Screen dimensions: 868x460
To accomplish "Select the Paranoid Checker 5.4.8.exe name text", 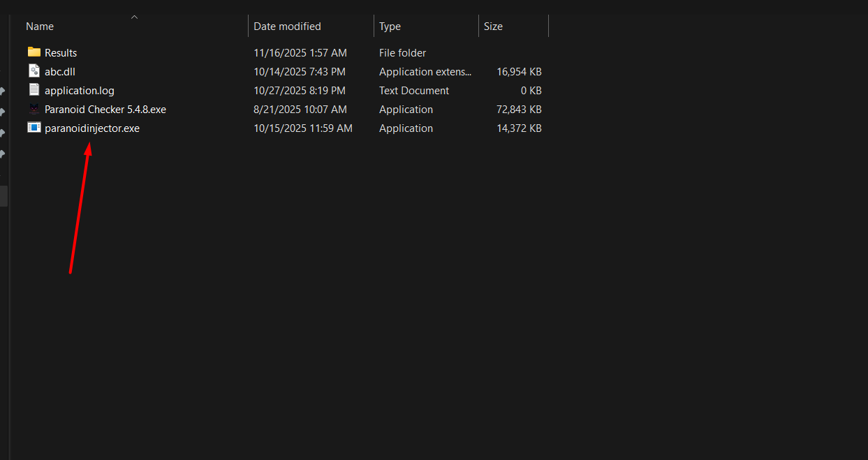I will [105, 110].
